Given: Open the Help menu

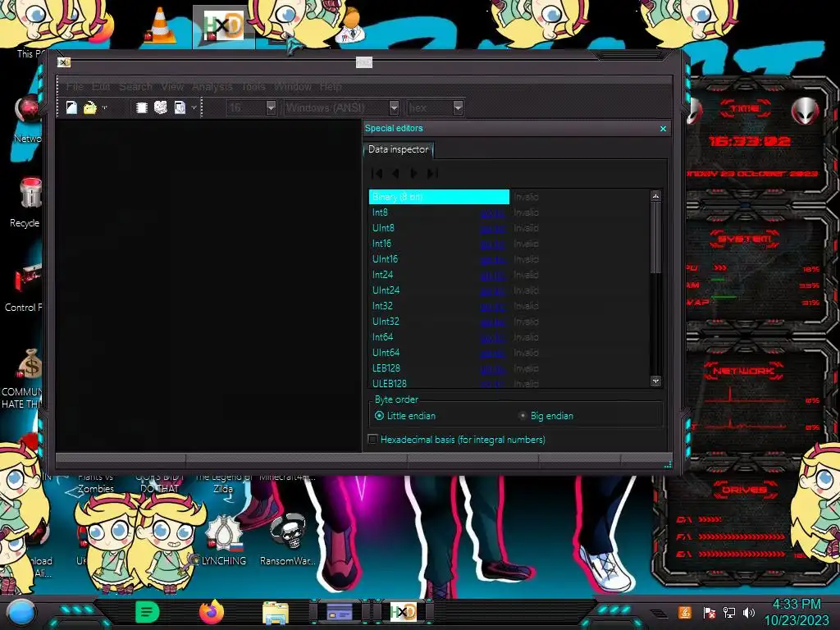Looking at the screenshot, I should (x=331, y=86).
